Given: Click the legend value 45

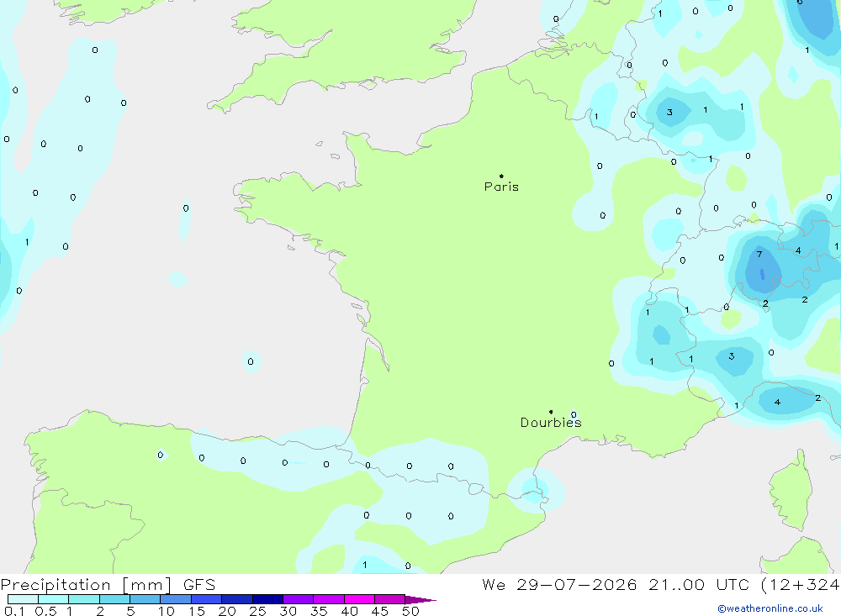Looking at the screenshot, I should click(x=380, y=611).
